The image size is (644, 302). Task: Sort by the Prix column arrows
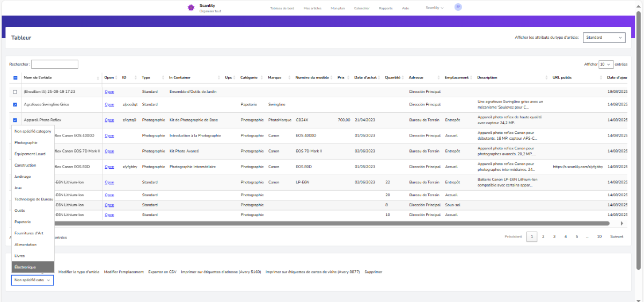pos(348,78)
